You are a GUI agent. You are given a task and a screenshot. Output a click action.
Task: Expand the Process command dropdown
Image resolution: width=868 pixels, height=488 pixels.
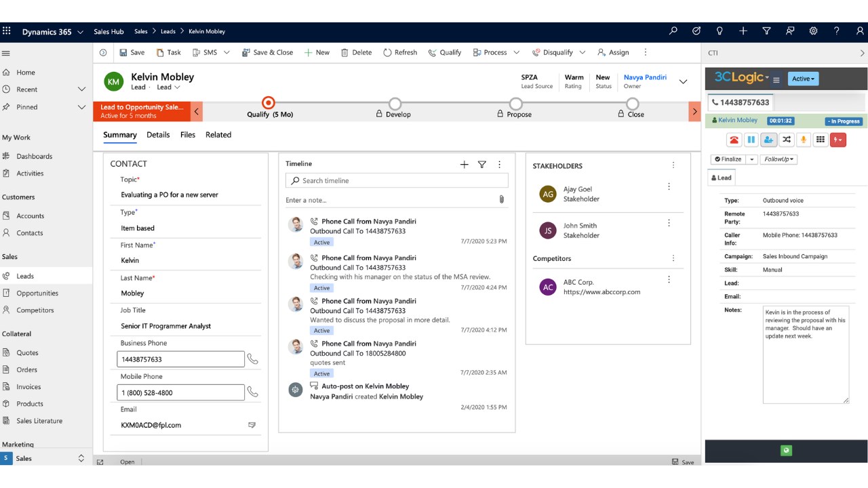pos(516,52)
